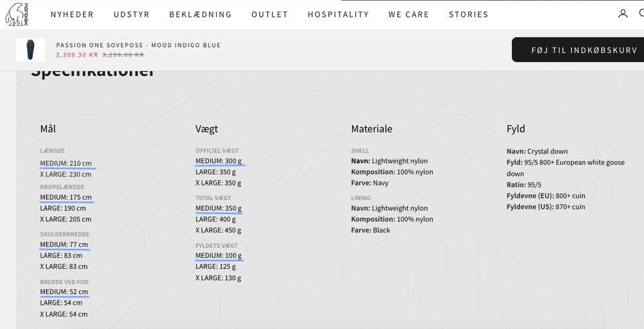Click the MEDIUM: 100 g fill weight

pyautogui.click(x=219, y=255)
